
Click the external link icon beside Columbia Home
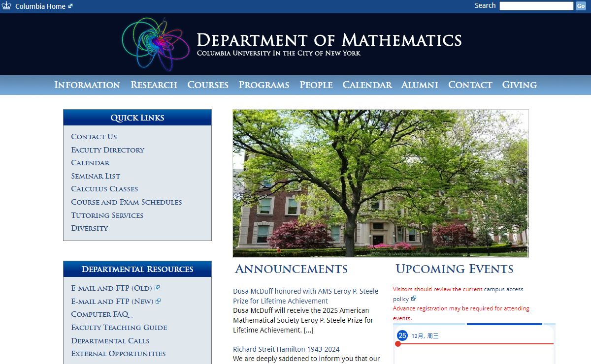tap(70, 6)
